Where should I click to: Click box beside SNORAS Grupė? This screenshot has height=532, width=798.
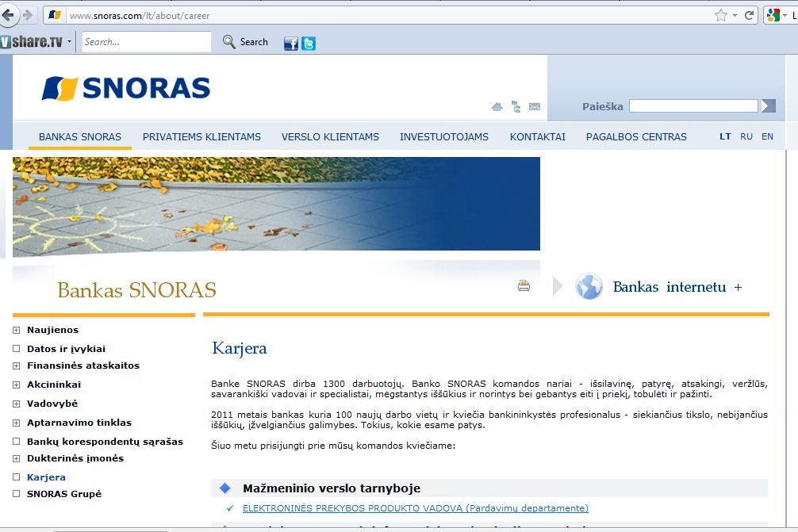17,493
